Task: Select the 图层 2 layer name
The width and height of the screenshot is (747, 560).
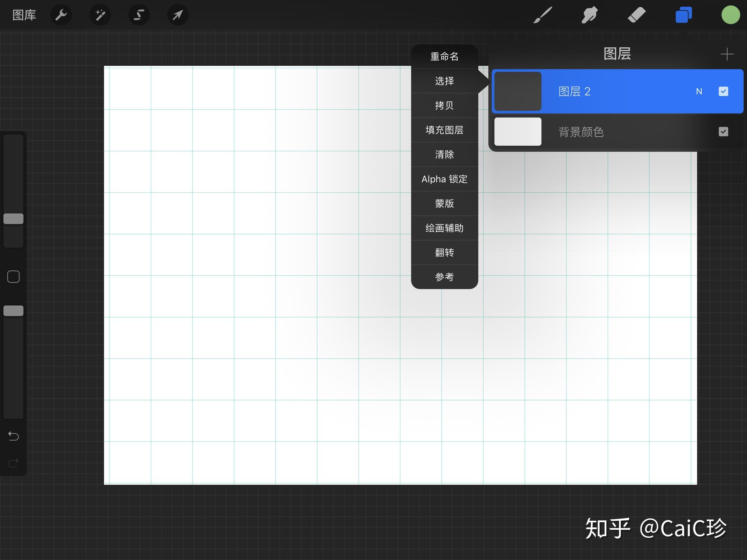Action: [x=574, y=91]
